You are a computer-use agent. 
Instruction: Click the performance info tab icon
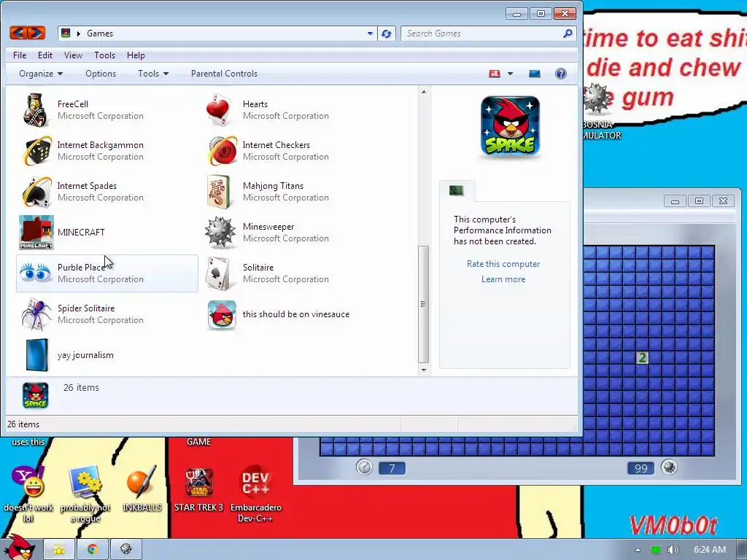coord(457,190)
